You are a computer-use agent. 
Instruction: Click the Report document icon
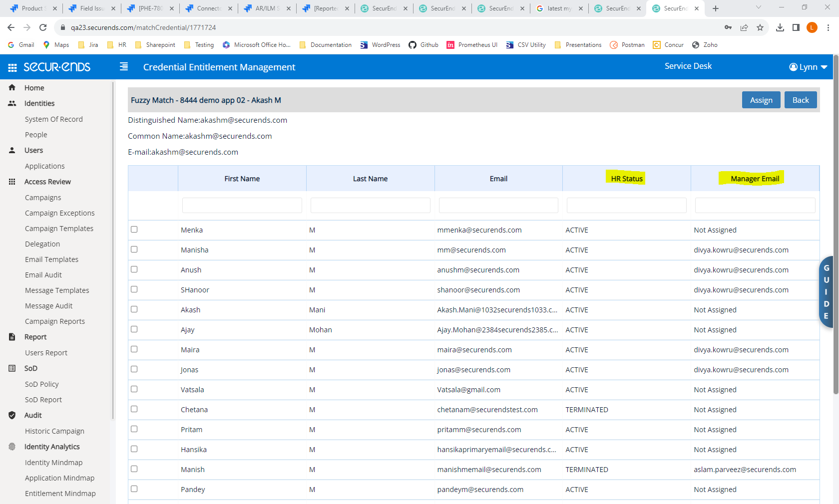click(11, 337)
